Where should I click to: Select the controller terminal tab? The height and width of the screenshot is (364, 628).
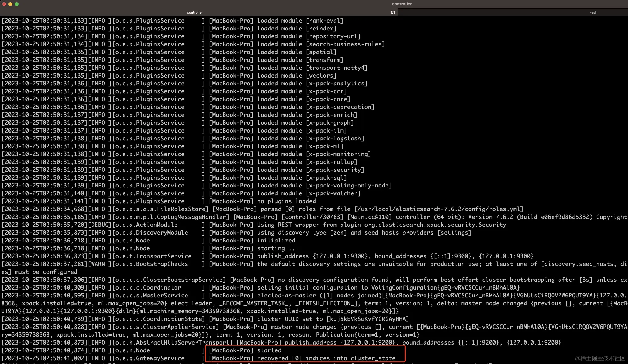(195, 12)
